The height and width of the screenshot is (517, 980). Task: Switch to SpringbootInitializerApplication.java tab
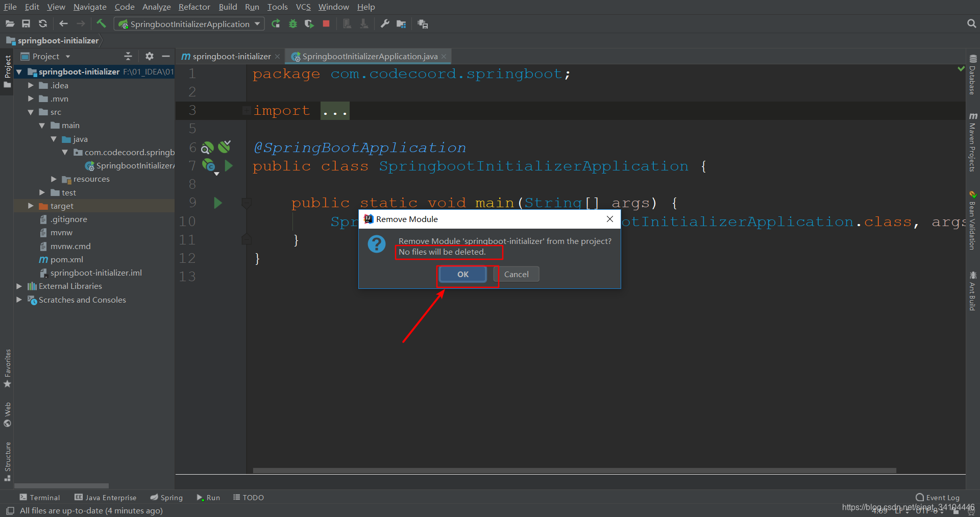coord(369,56)
